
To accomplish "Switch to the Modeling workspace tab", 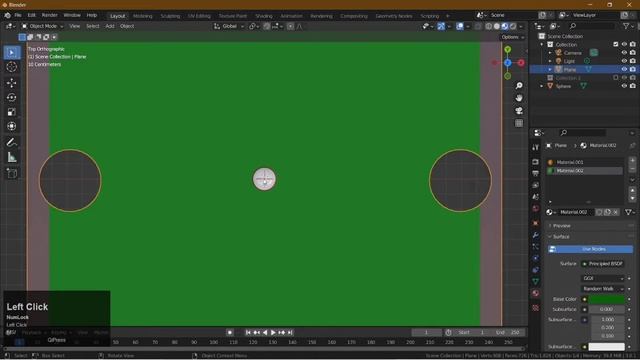I will (x=142, y=16).
